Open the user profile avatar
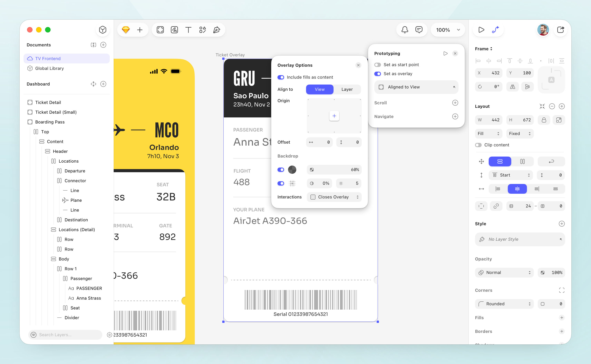The height and width of the screenshot is (364, 591). [x=543, y=30]
